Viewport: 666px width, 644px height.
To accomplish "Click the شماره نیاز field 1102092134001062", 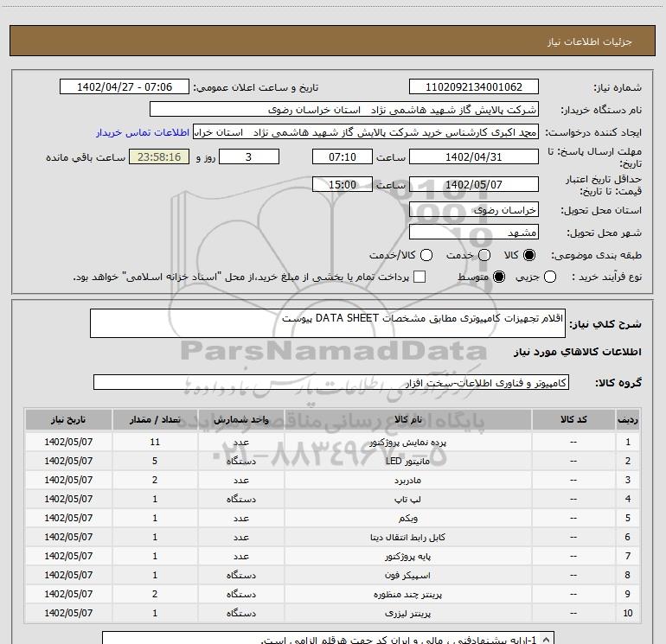I will [x=473, y=87].
